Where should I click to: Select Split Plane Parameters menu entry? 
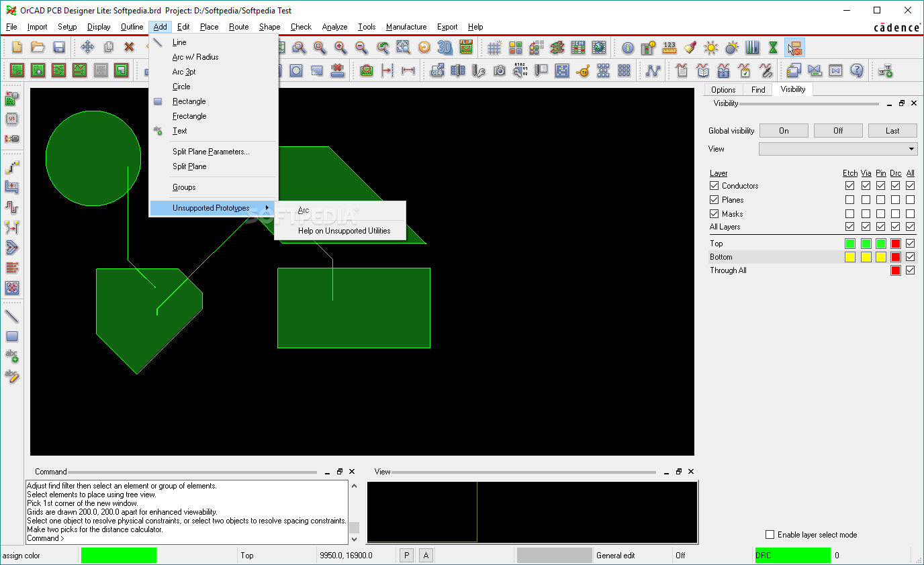[x=211, y=152]
